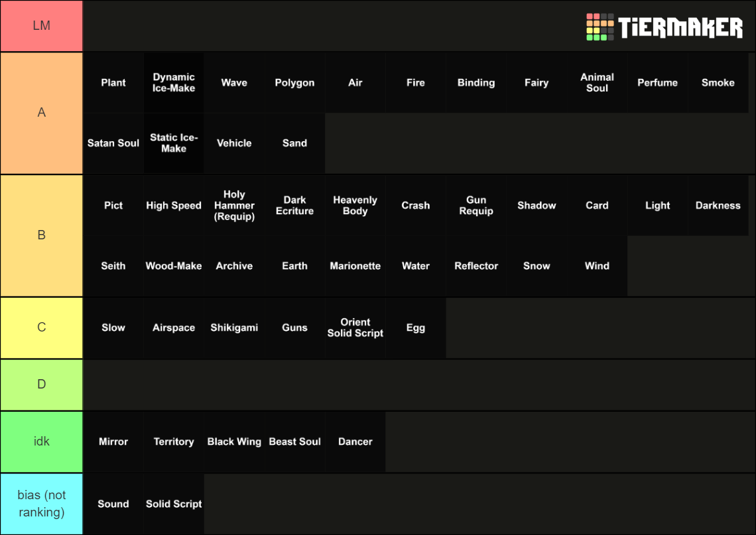The image size is (756, 535).
Task: Click the Territory tile
Action: (x=174, y=442)
